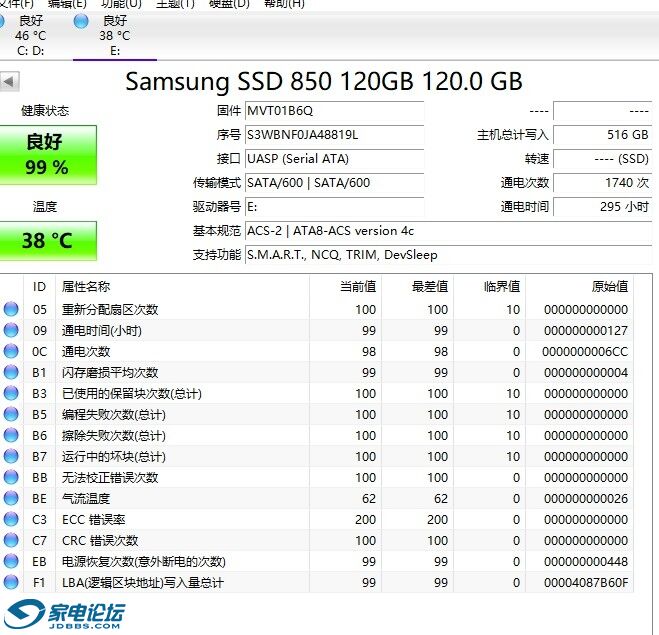The image size is (659, 635).
Task: Click status icon for attribute C7 CRC 错误次数
Action: (x=11, y=540)
